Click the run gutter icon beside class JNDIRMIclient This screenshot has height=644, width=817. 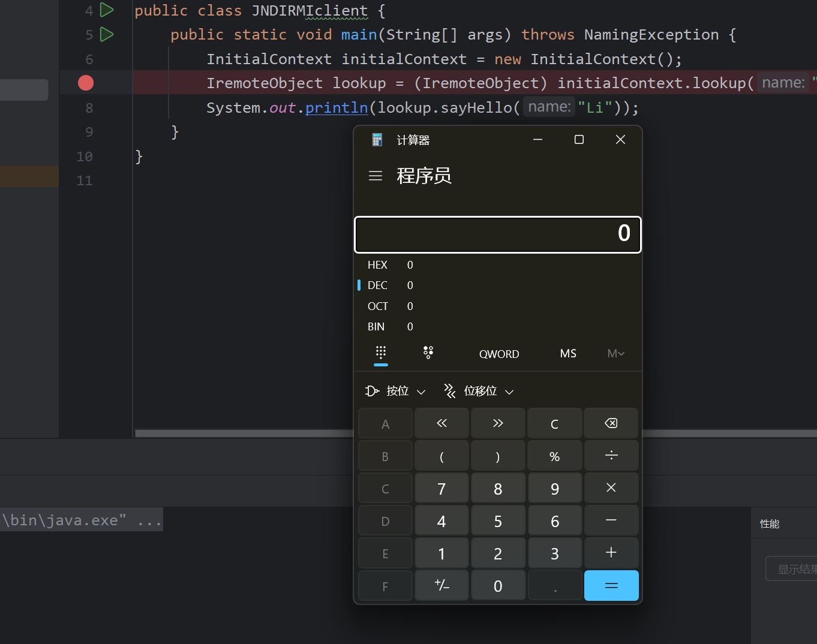tap(107, 10)
